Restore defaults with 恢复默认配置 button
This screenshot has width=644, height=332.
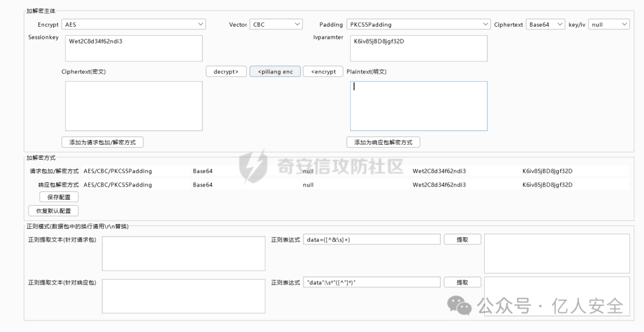pyautogui.click(x=53, y=211)
